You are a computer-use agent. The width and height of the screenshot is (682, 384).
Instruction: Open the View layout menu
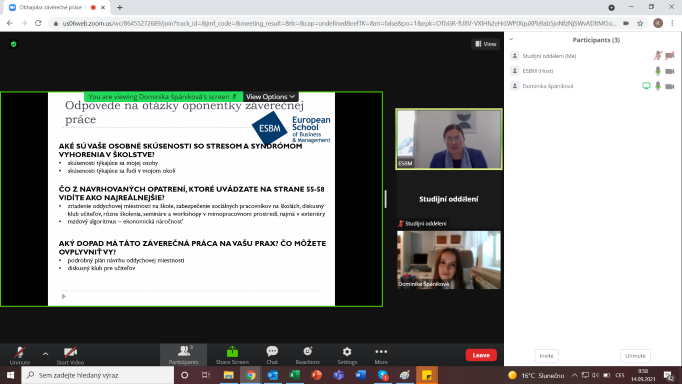pos(485,44)
